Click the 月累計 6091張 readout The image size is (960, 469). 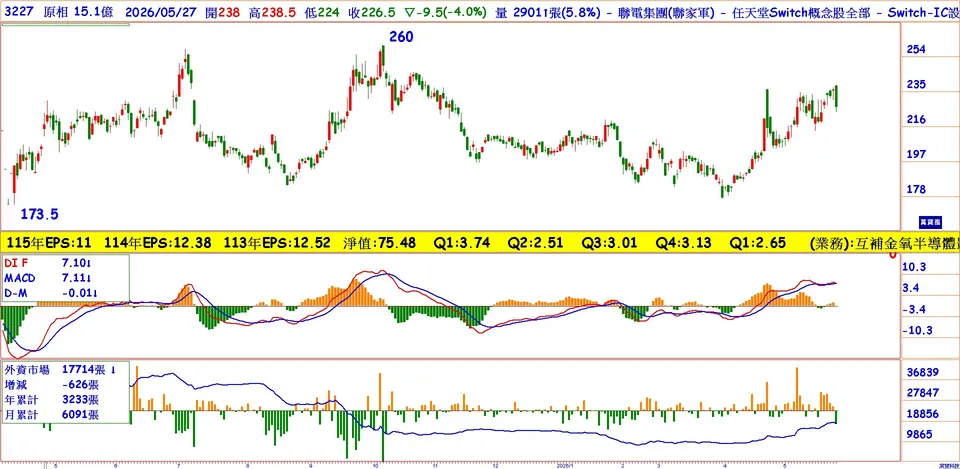[x=51, y=415]
